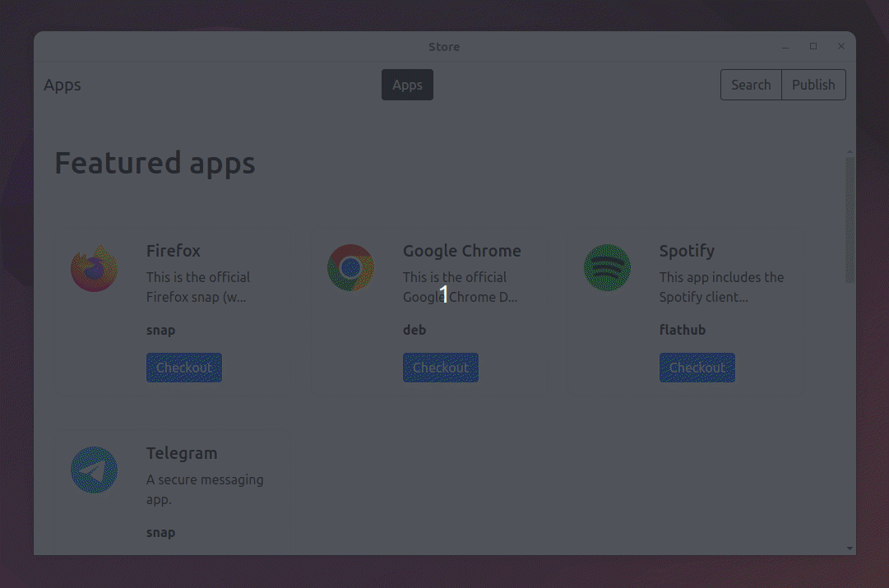Screen dimensions: 889x588
Task: Click the scrollbar up arrow
Action: (x=850, y=151)
